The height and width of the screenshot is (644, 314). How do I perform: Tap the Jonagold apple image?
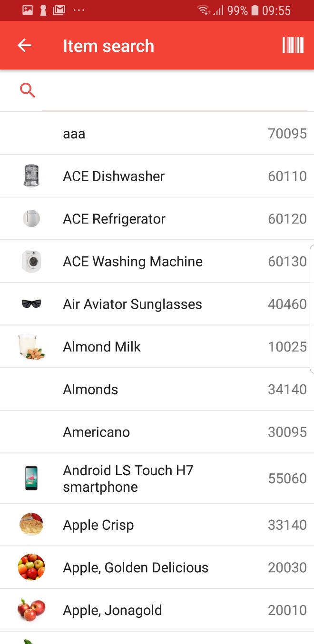pos(31,610)
